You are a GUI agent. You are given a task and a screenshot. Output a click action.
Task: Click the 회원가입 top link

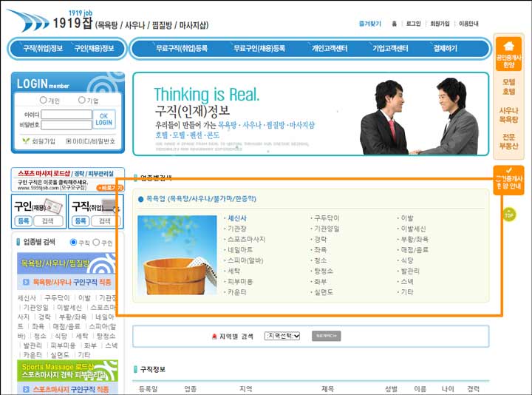tap(440, 24)
